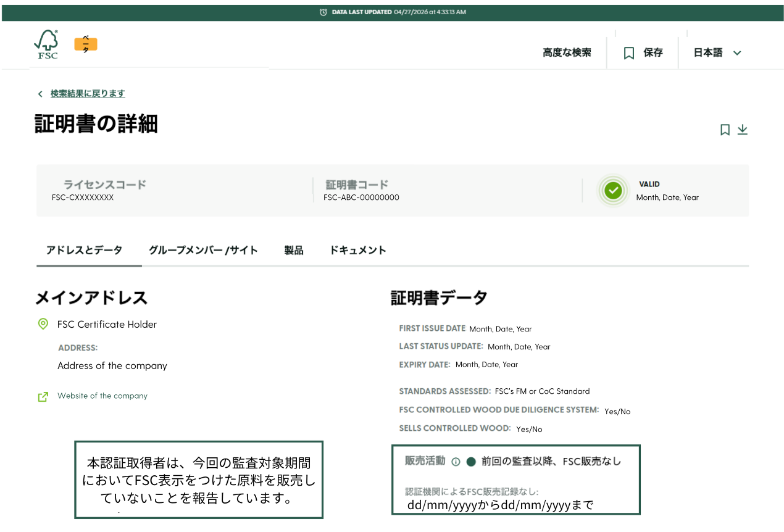Click the FIRST ISSUE DATE label

[432, 328]
